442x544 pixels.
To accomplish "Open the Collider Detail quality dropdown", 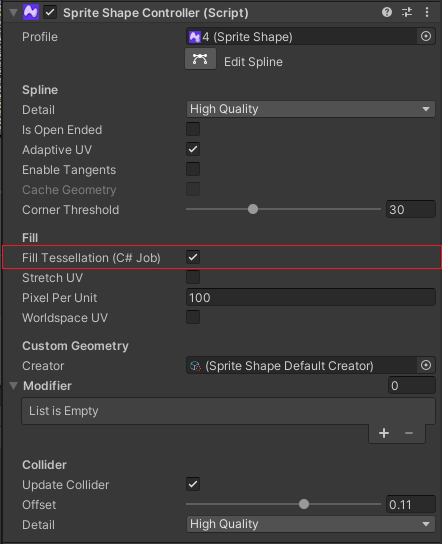I will click(x=311, y=524).
